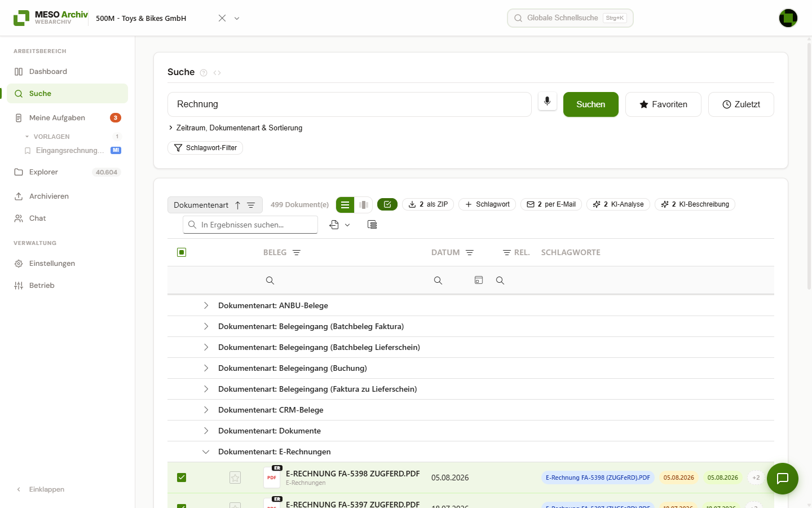
Task: Toggle the green selection mode button
Action: [387, 204]
